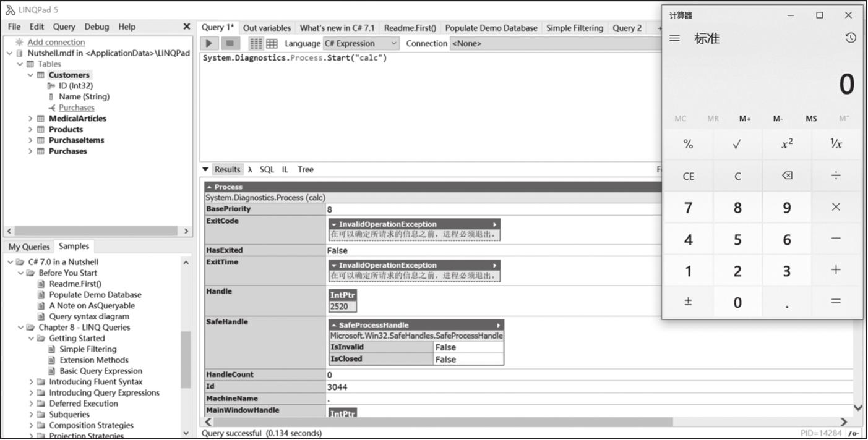Viewport: 868px width, 440px height.
Task: Click into the query code editor
Action: 430,106
